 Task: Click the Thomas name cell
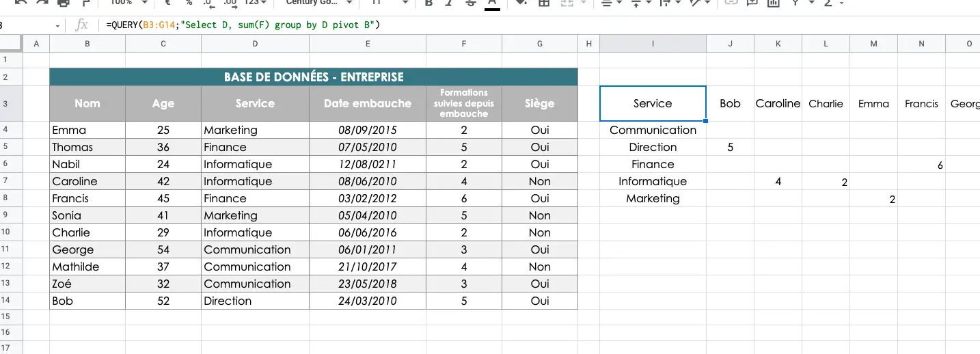point(87,147)
